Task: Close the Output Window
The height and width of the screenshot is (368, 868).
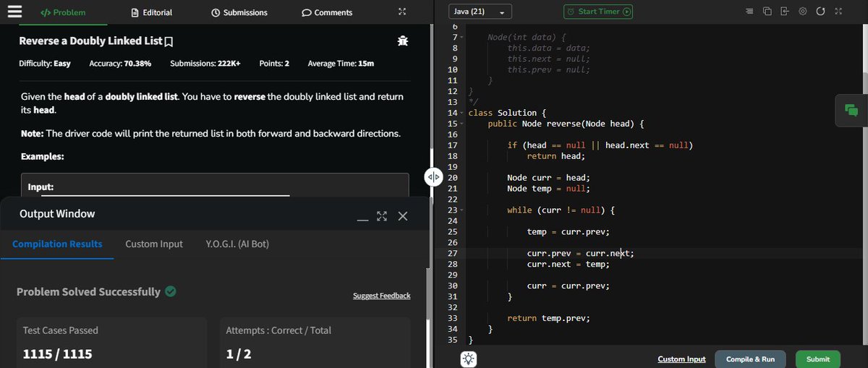Action: [403, 216]
